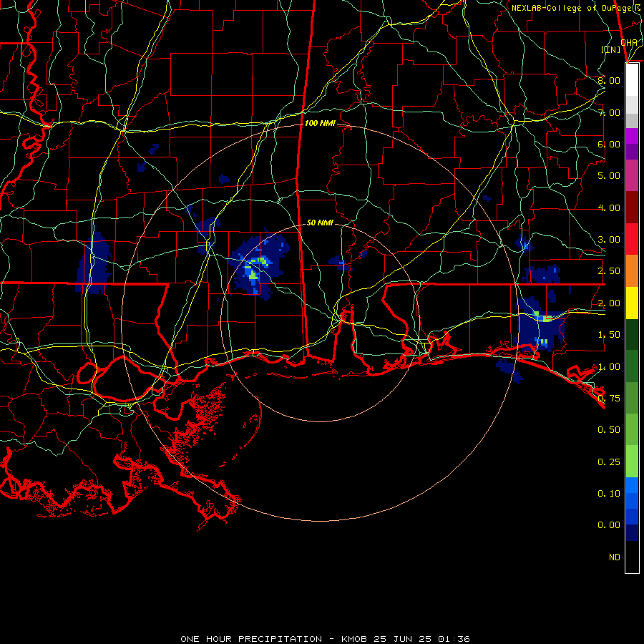Select the pink 5.00 color bar segment

tap(632, 175)
